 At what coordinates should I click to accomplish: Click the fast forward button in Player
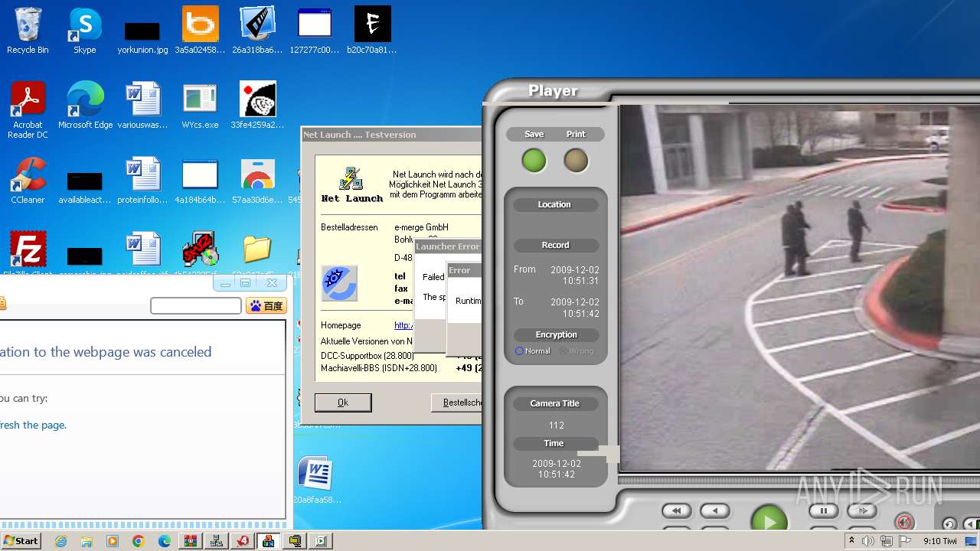tap(862, 510)
